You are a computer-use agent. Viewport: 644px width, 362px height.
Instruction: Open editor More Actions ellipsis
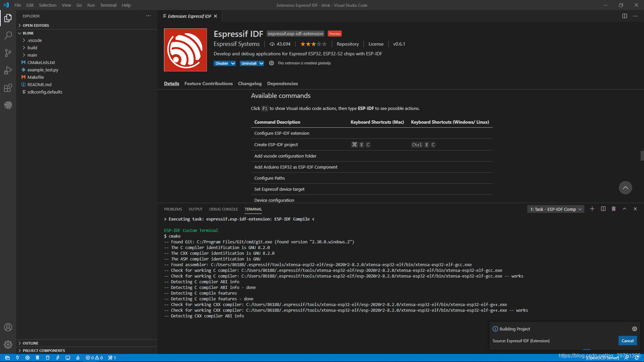pos(635,16)
